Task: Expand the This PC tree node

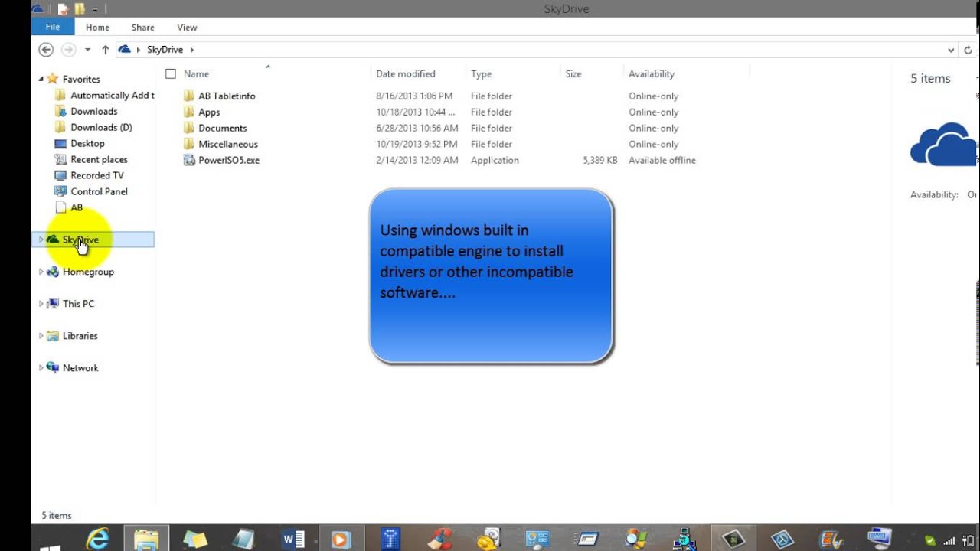Action: point(41,304)
